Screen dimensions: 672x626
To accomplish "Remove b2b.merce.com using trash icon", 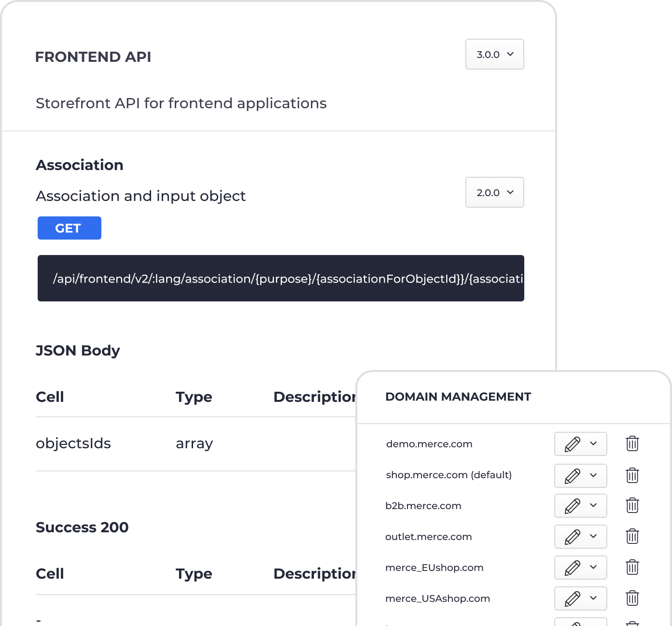I will coord(632,505).
